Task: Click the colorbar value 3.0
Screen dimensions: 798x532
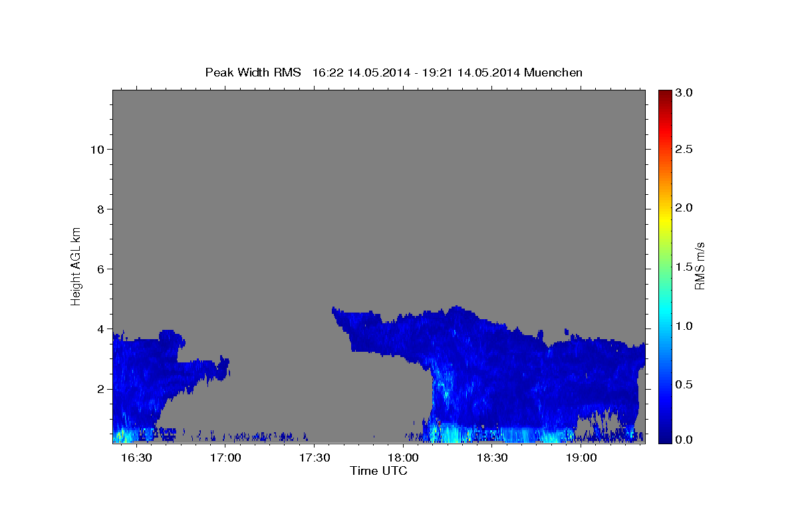Action: [683, 92]
